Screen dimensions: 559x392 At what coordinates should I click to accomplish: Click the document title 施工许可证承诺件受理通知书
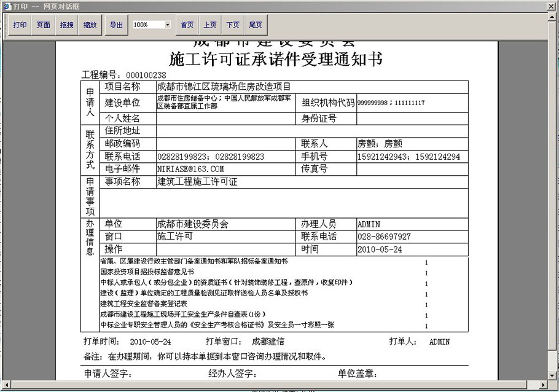tap(276, 59)
